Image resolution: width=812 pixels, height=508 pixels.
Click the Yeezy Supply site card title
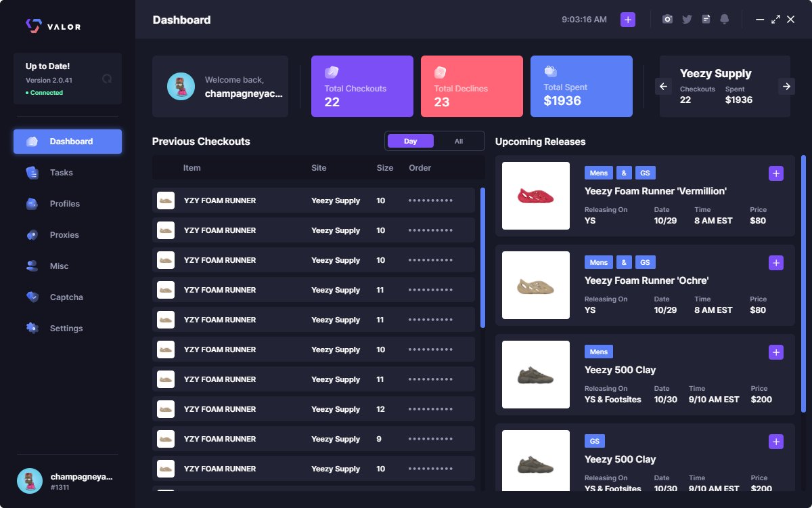[x=715, y=73]
